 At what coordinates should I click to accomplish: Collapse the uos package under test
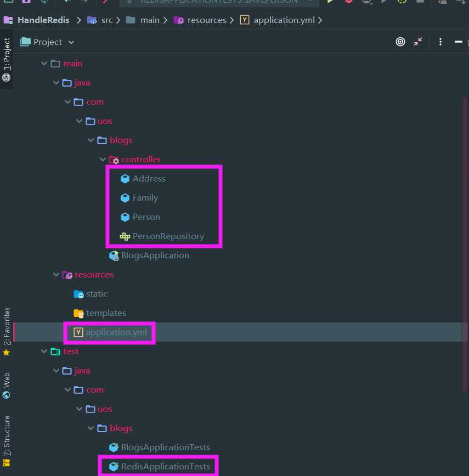pyautogui.click(x=79, y=409)
